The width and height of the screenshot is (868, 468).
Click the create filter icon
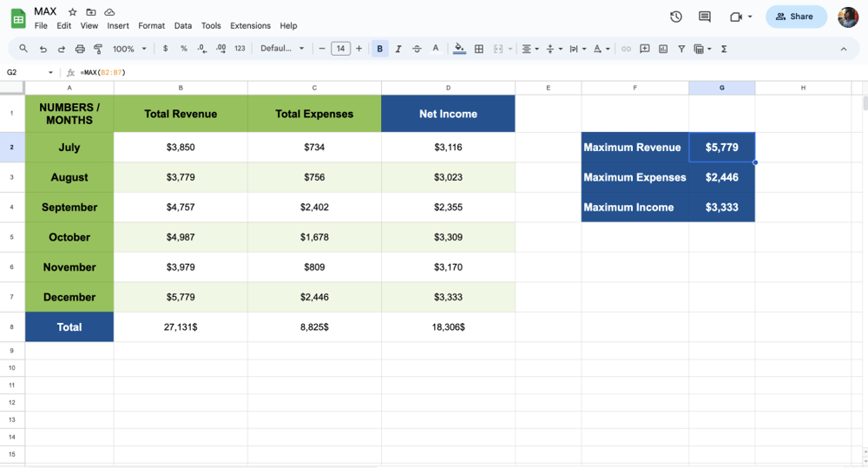681,49
